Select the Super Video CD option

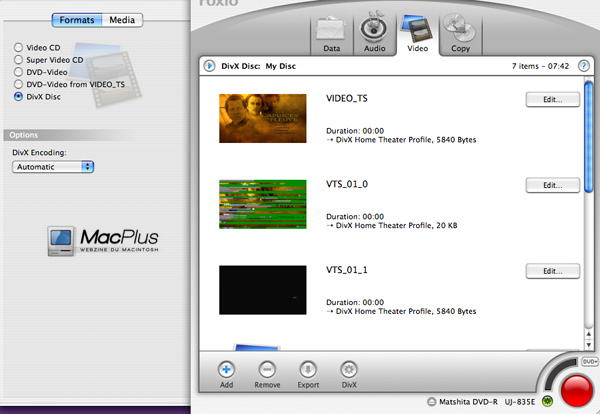[x=19, y=60]
